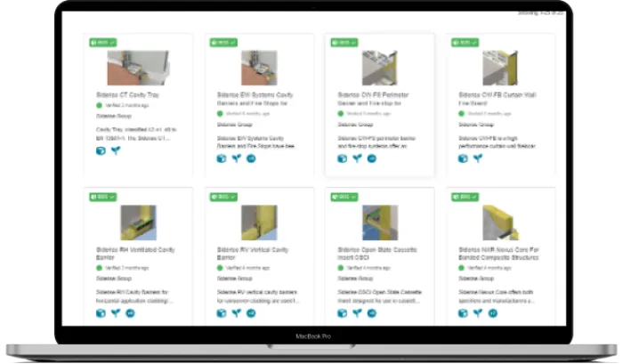Click the 3D cube icon on CT Cavity Tray card
This screenshot has width=623, height=364.
(x=101, y=150)
